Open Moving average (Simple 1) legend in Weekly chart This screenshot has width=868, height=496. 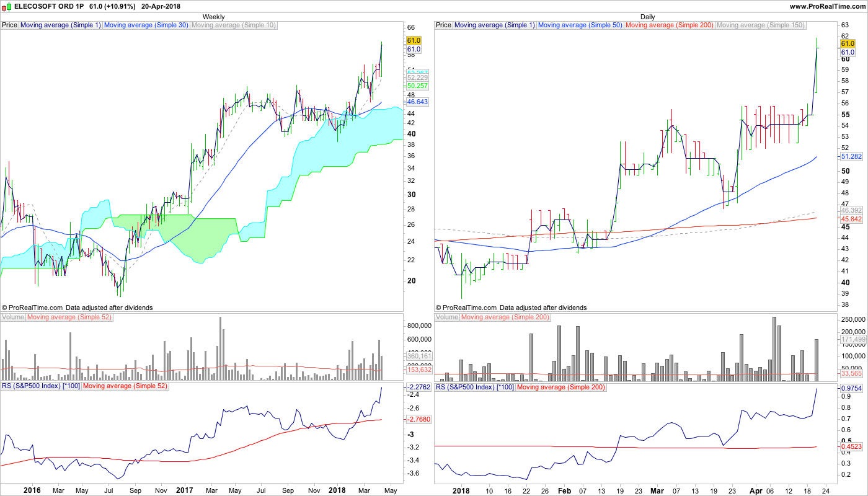[61, 25]
